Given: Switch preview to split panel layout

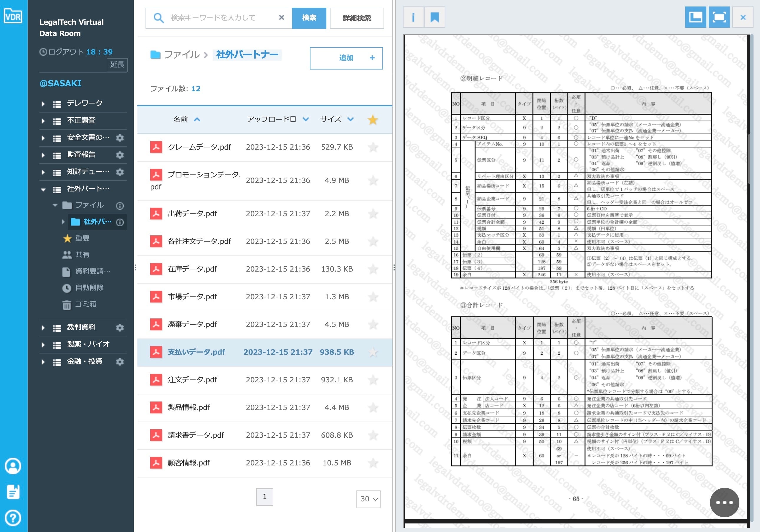Looking at the screenshot, I should pos(695,17).
